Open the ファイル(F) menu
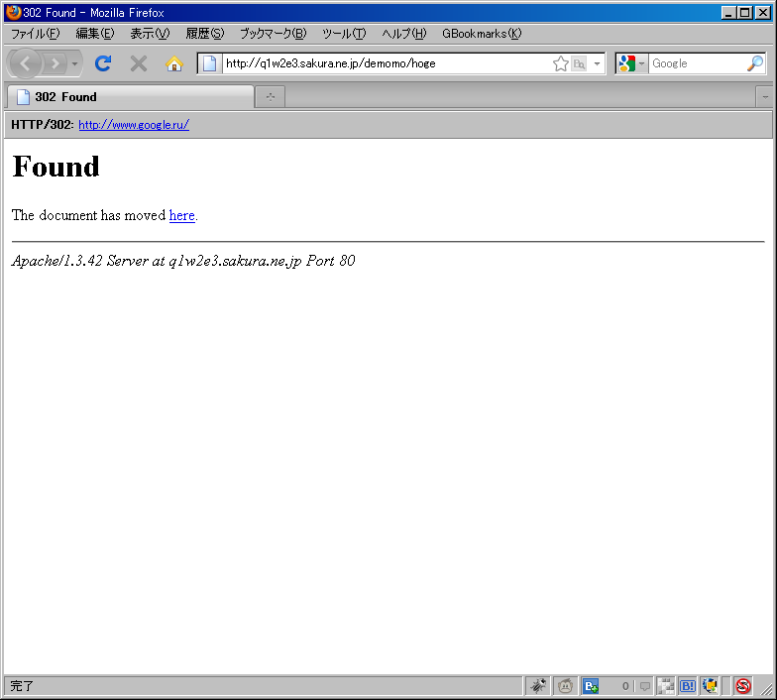This screenshot has width=777, height=700. tap(36, 34)
